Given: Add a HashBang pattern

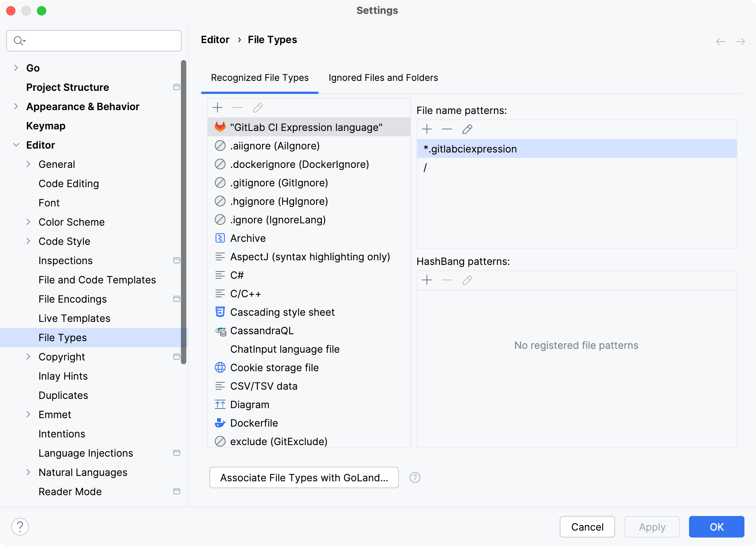Looking at the screenshot, I should pyautogui.click(x=427, y=280).
